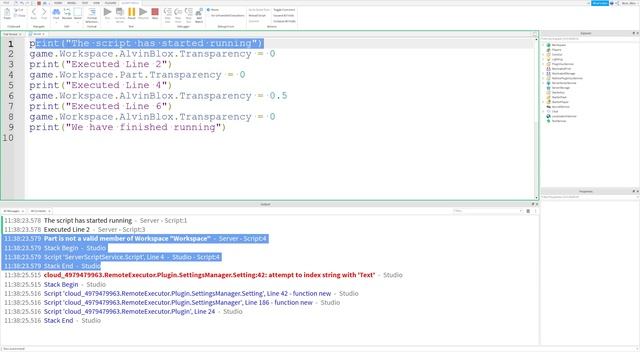The width and height of the screenshot is (640, 360).
Task: Click 'RemoteExecutor.Plugin, Line 24' stack entry
Action: point(129,311)
